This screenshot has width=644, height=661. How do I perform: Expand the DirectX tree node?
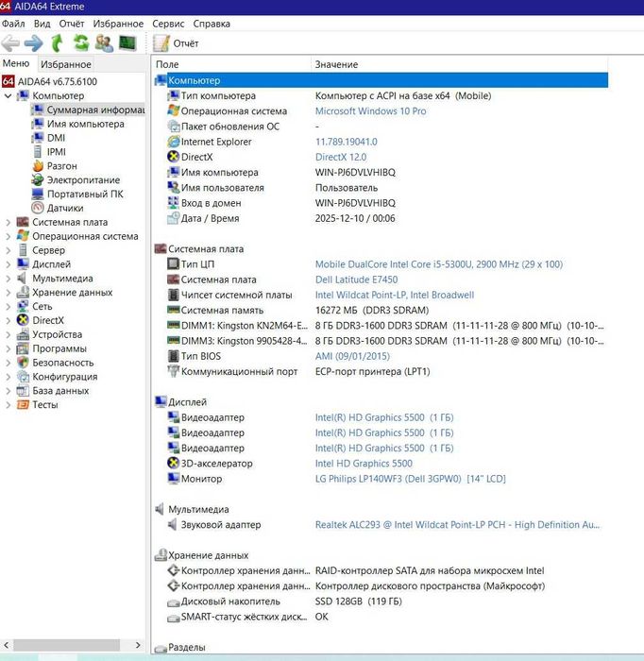tap(8, 320)
